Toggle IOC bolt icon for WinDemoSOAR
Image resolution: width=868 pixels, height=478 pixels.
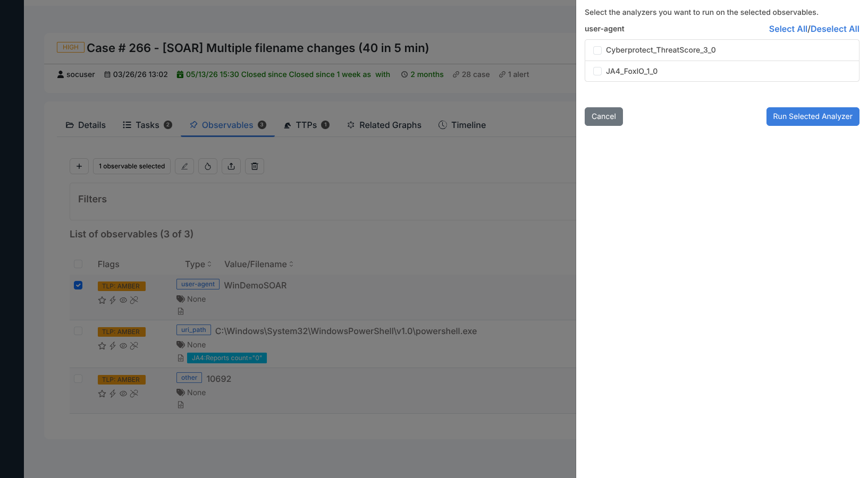tap(113, 301)
